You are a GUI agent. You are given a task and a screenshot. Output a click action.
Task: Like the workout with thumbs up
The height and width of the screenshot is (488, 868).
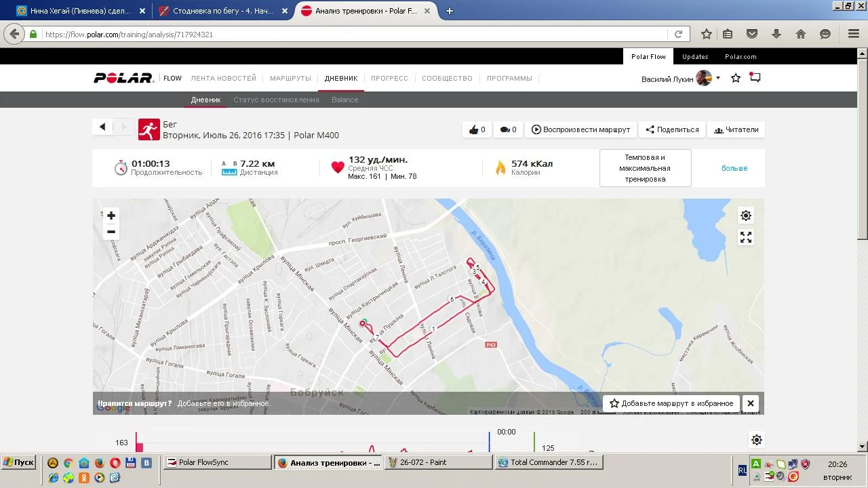point(477,129)
